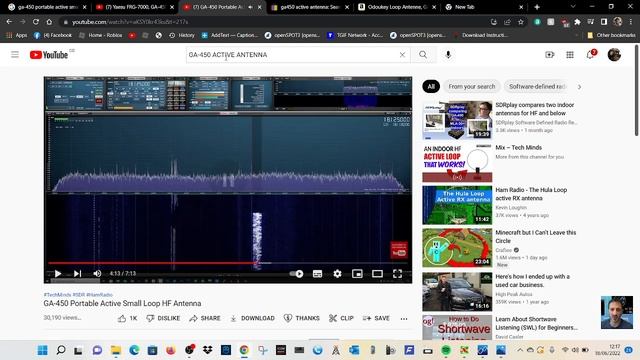The image size is (640, 360).
Task: Show next filter chips arrow
Action: point(579,87)
